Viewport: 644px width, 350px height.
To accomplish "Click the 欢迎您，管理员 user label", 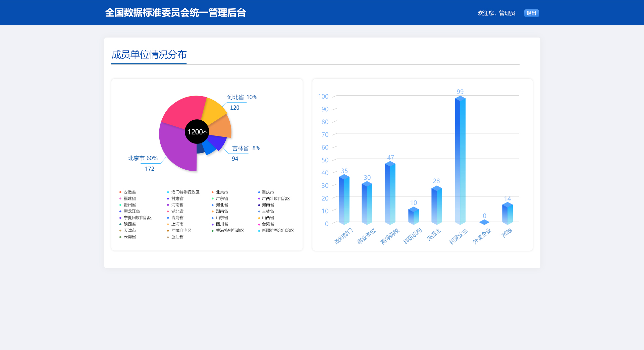I will click(496, 13).
